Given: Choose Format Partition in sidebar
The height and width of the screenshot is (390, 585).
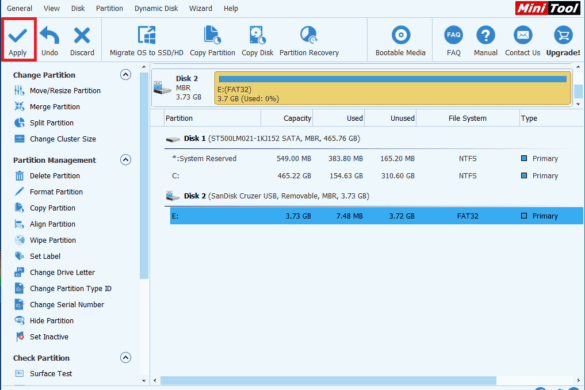Looking at the screenshot, I should (49, 192).
